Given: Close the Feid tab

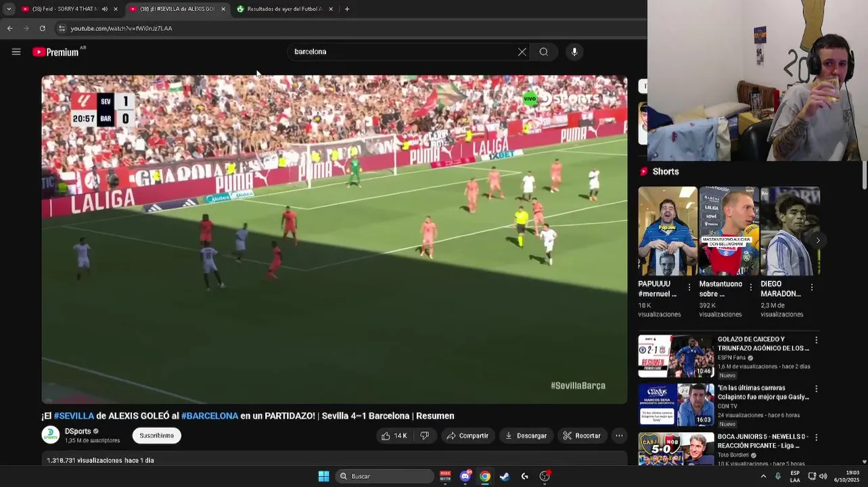Looking at the screenshot, I should pos(116,9).
